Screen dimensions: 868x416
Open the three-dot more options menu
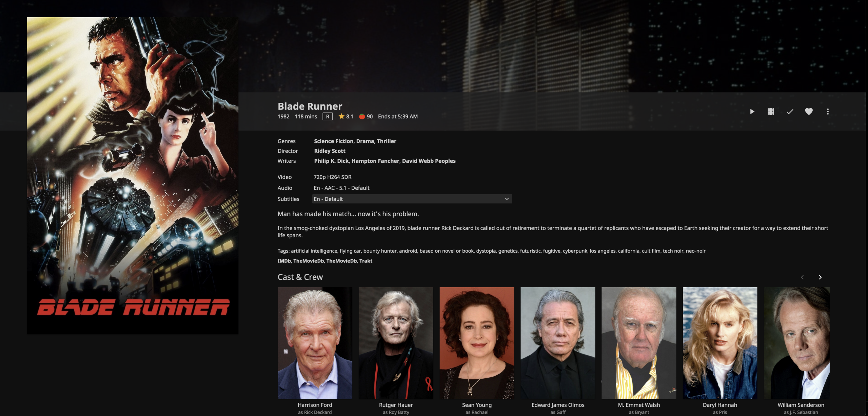coord(828,112)
